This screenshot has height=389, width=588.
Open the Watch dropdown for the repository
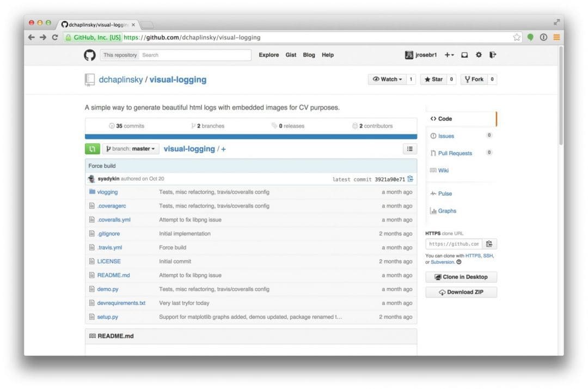(x=387, y=79)
